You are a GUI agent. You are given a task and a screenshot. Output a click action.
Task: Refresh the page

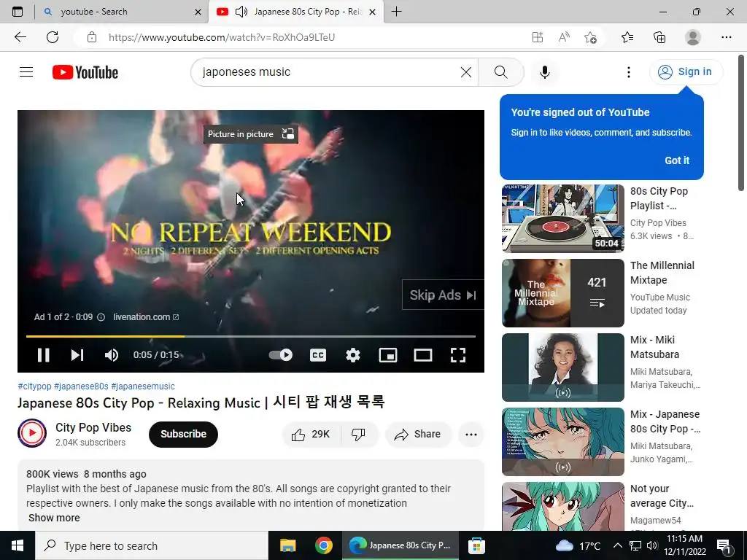pos(53,37)
